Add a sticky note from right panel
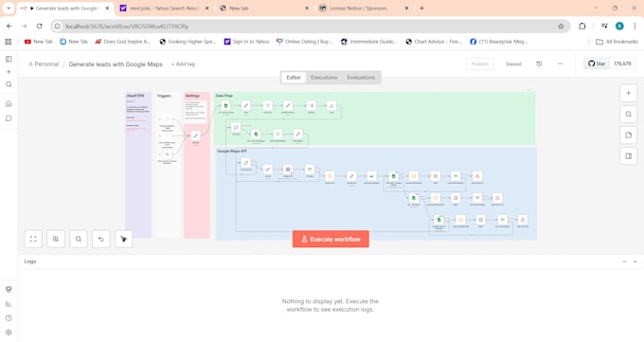 [629, 135]
